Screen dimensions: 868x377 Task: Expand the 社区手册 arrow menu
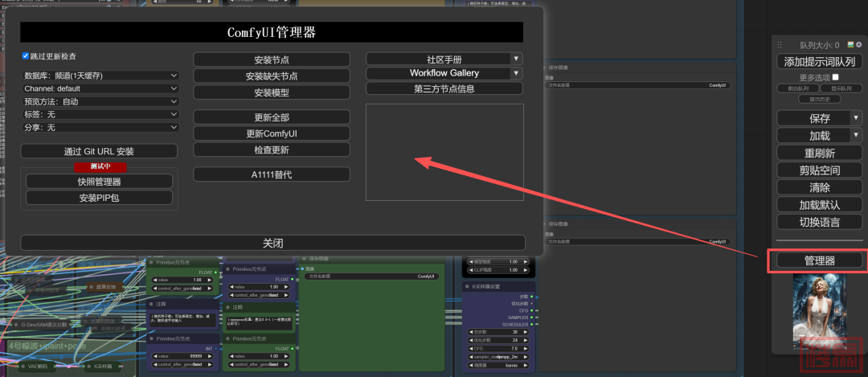516,59
